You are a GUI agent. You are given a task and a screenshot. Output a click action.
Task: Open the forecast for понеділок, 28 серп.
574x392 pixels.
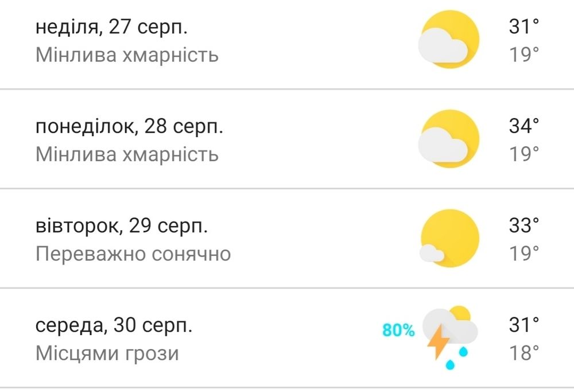pyautogui.click(x=287, y=139)
